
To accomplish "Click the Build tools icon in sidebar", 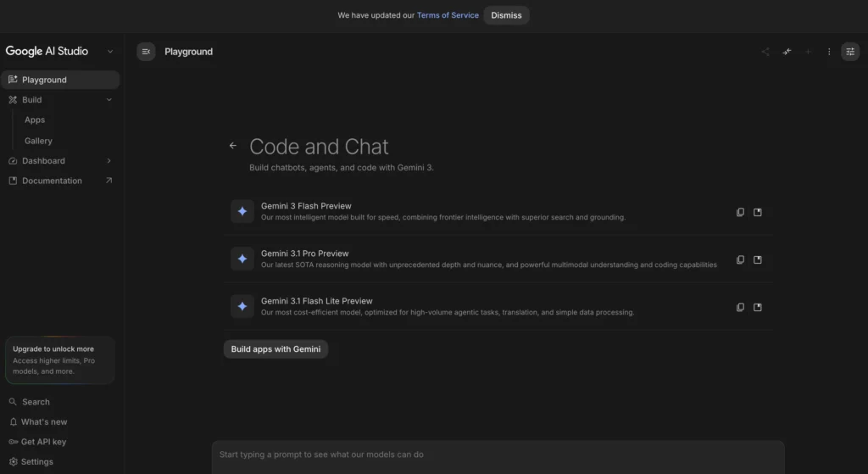I will (13, 100).
